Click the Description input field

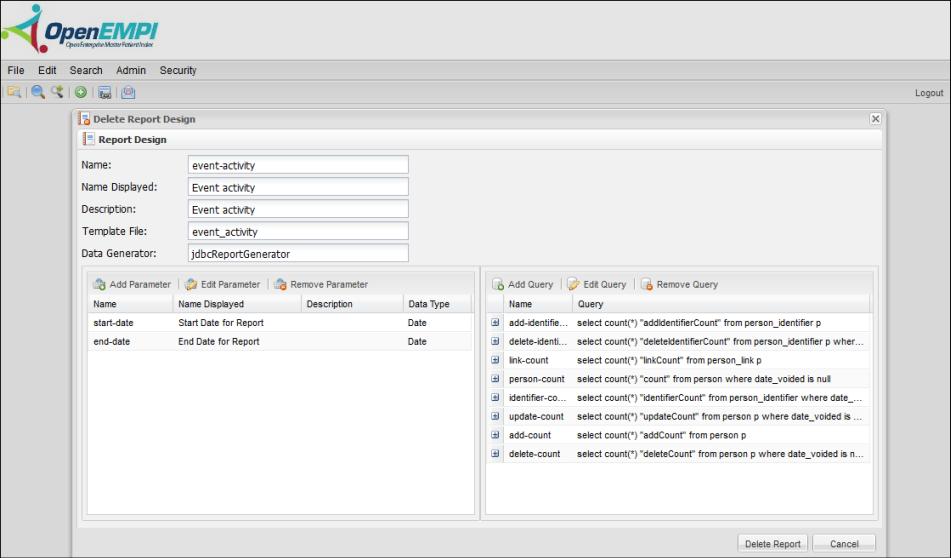[x=298, y=209]
